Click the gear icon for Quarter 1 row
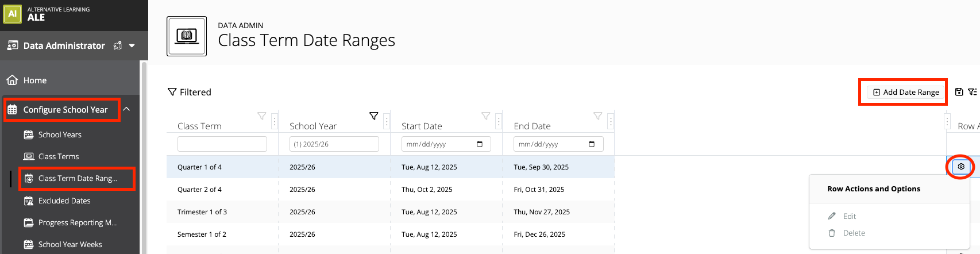This screenshot has width=980, height=254. point(961,167)
